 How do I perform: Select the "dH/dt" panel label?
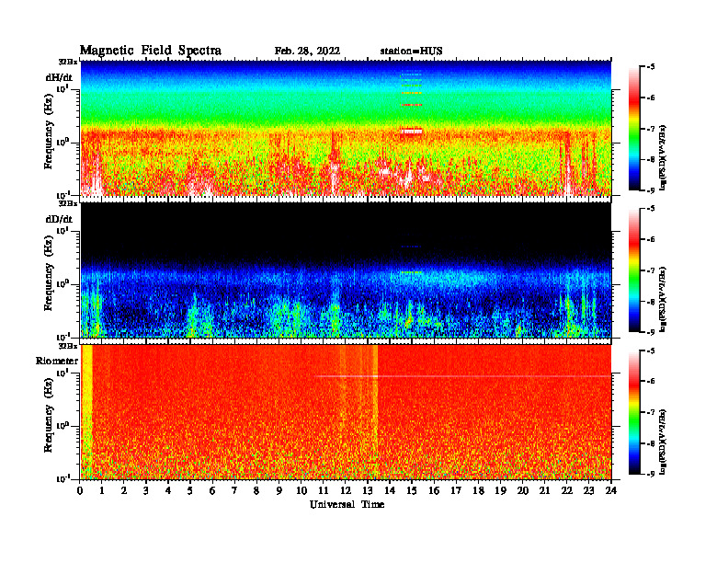click(59, 77)
